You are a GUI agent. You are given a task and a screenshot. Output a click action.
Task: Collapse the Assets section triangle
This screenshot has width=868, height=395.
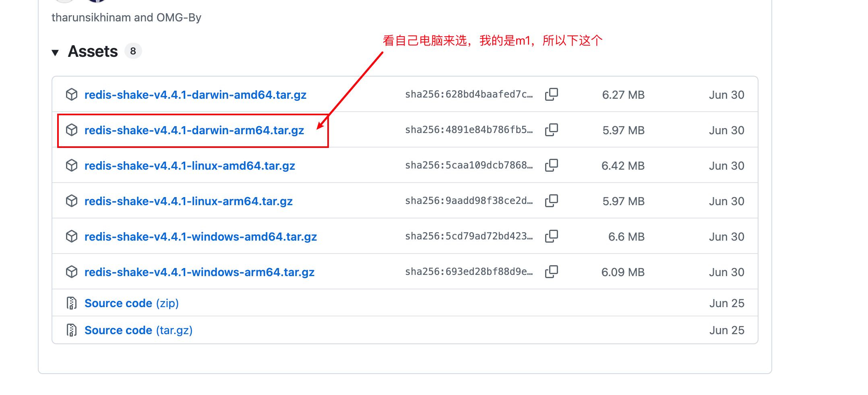(x=56, y=52)
